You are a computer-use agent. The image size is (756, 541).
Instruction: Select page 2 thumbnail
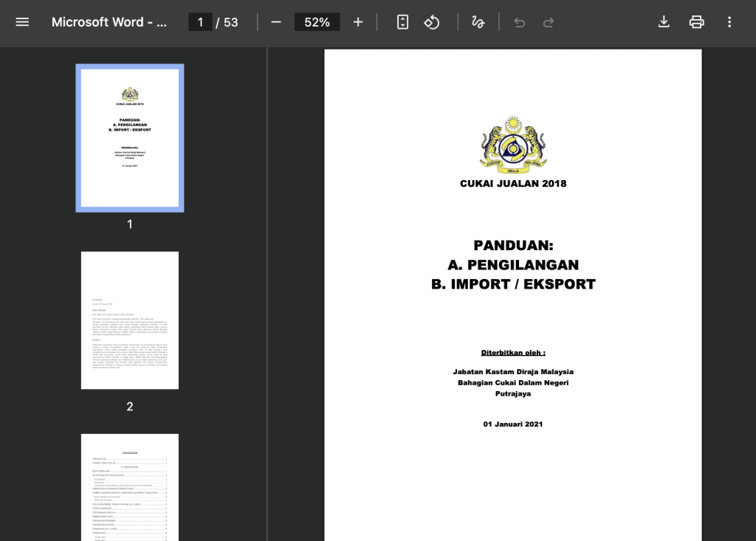(x=130, y=320)
